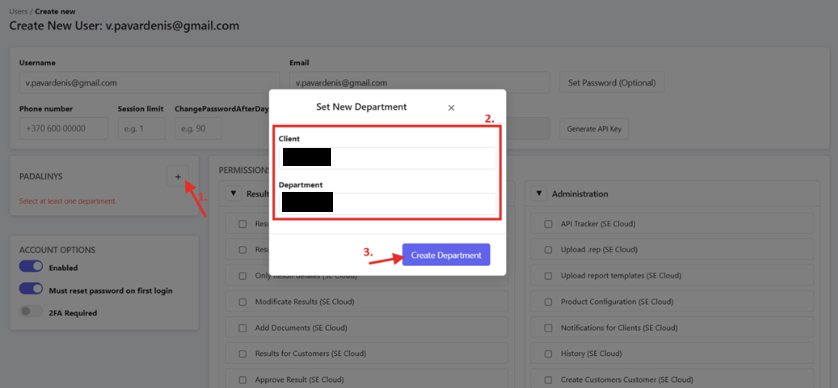Viewport: 838px width, 388px height.
Task: Check API Tracker (SE Cloud)
Action: pos(548,224)
